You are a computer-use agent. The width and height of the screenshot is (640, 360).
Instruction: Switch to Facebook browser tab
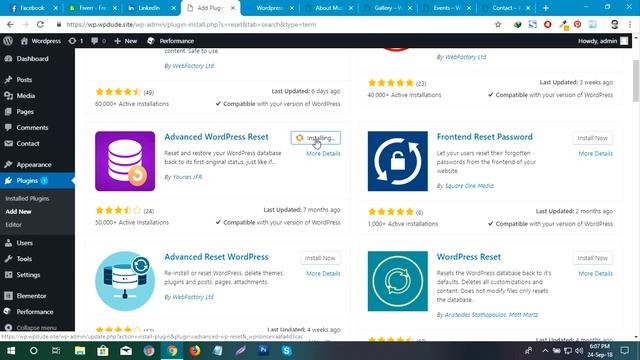tap(32, 8)
